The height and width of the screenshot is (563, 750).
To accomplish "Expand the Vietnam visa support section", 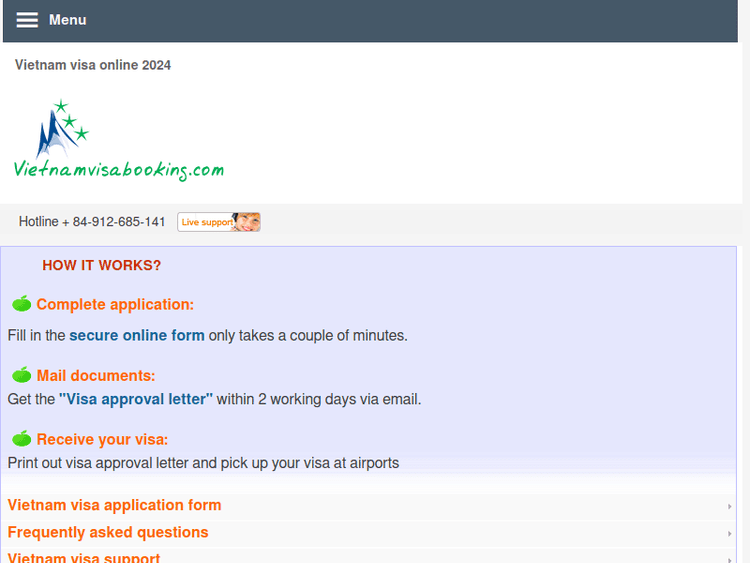I will (x=84, y=558).
